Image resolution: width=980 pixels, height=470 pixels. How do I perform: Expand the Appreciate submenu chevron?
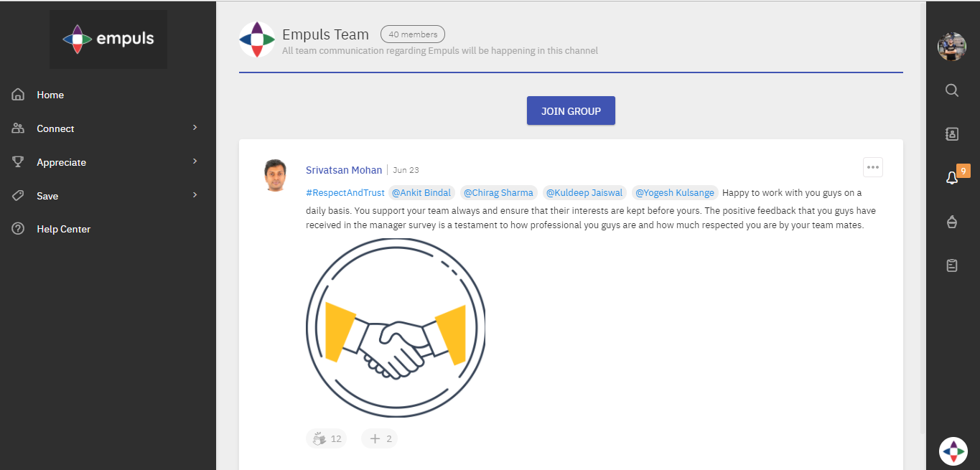195,161
